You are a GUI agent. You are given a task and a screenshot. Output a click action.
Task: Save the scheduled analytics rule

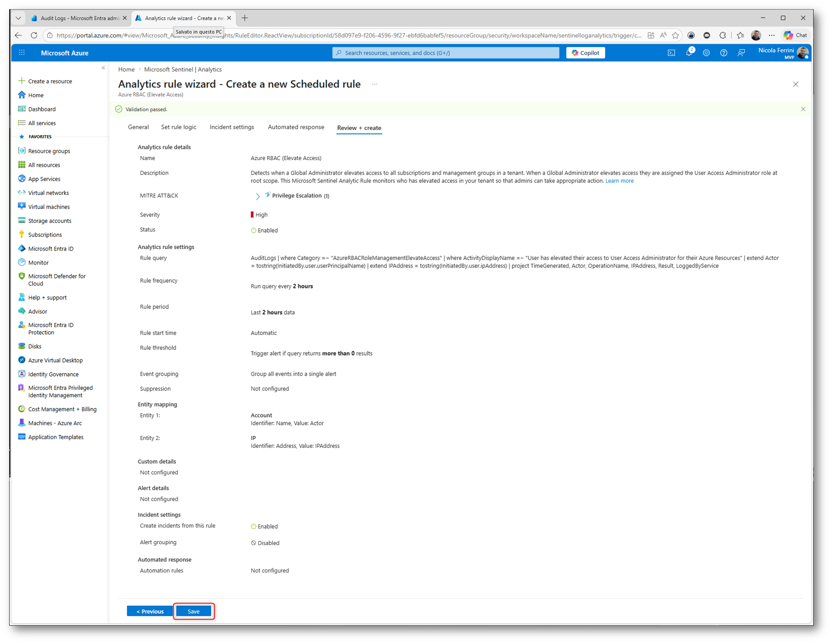coord(194,611)
